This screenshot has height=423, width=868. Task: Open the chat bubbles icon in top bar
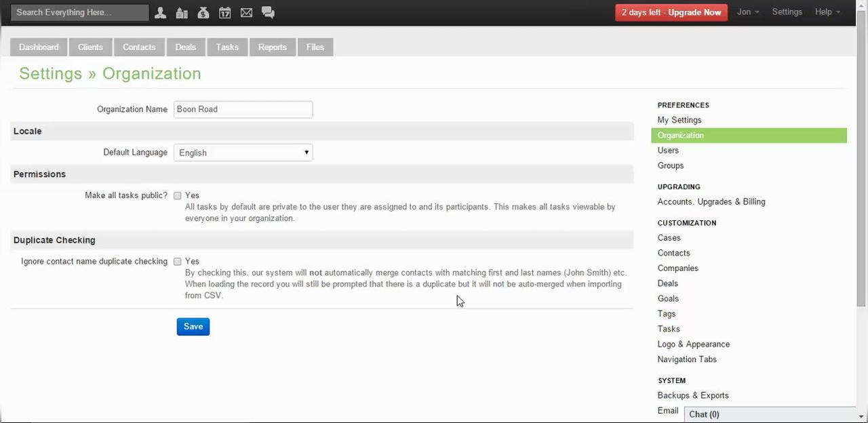pyautogui.click(x=268, y=13)
